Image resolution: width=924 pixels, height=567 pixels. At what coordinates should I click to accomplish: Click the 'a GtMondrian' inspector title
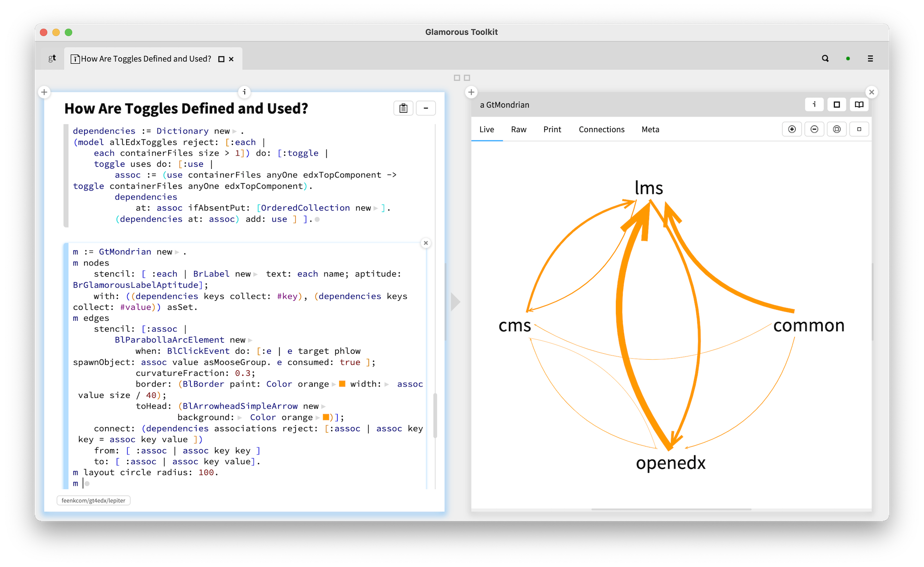point(505,105)
